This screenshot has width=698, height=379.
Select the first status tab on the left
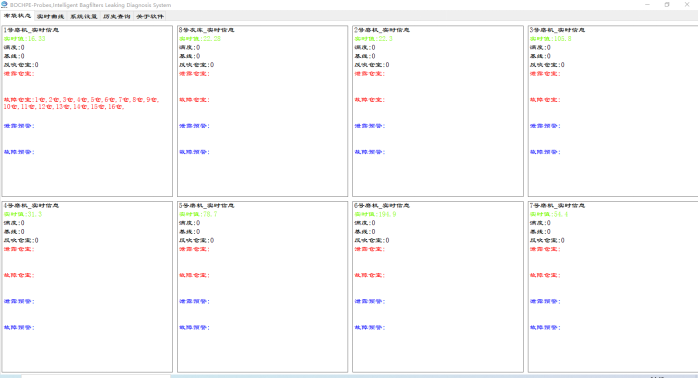pos(17,16)
